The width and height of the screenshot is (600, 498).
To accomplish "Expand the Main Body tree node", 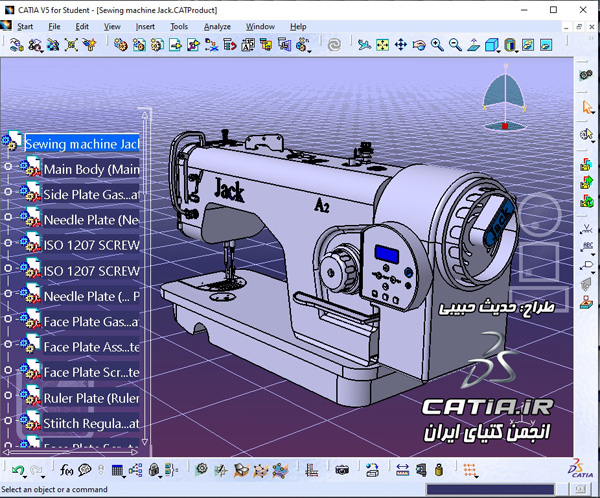I will click(8, 166).
